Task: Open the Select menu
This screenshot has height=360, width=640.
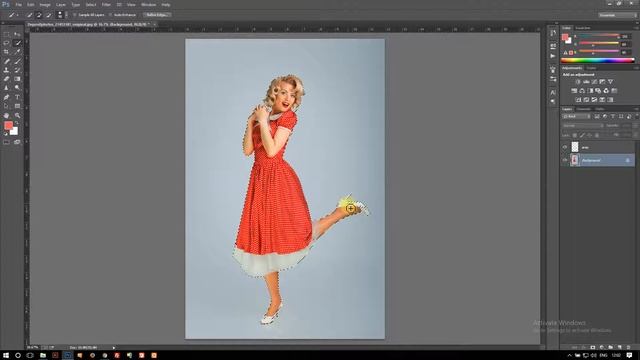Action: (91, 4)
